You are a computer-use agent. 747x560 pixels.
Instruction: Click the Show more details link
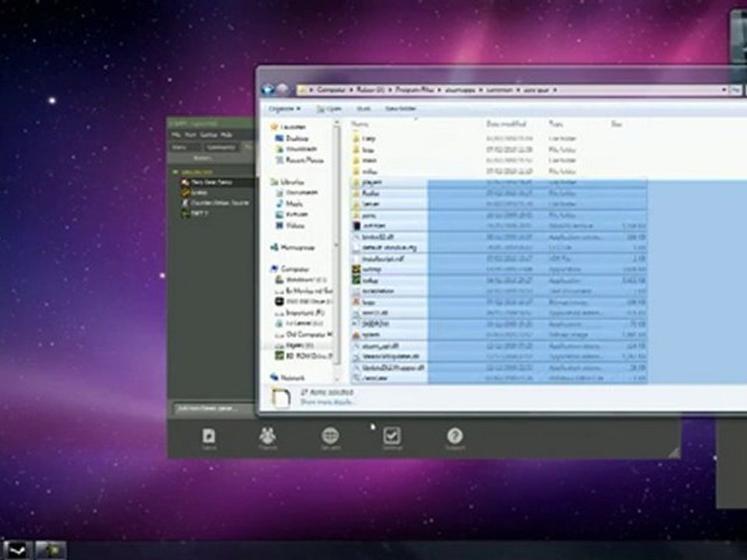coord(328,402)
